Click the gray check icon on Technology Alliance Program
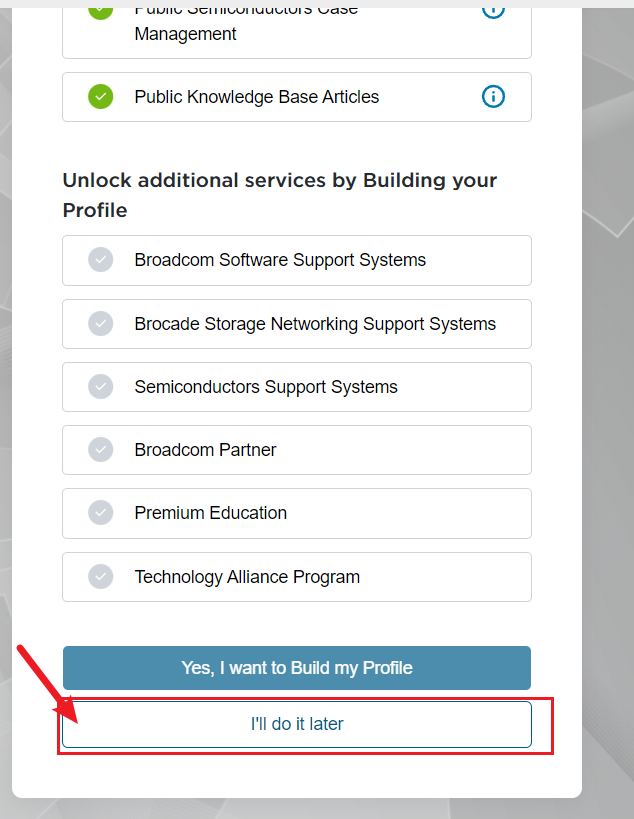Viewport: 634px width, 819px height. [x=100, y=576]
